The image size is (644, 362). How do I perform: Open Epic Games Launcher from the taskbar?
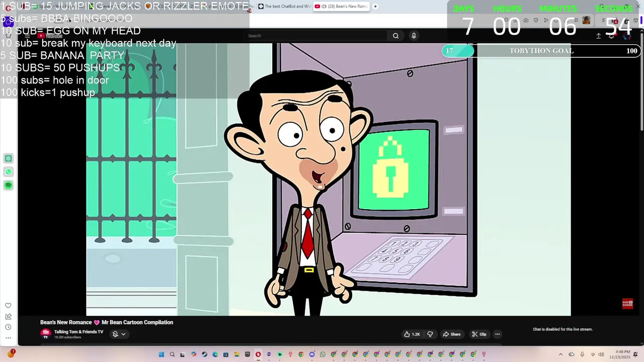(248, 354)
